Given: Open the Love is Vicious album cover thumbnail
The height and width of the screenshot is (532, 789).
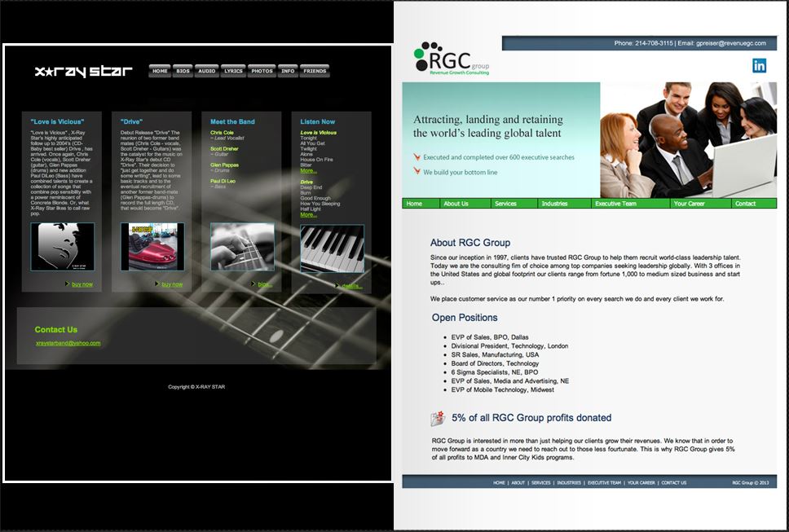Looking at the screenshot, I should (63, 247).
